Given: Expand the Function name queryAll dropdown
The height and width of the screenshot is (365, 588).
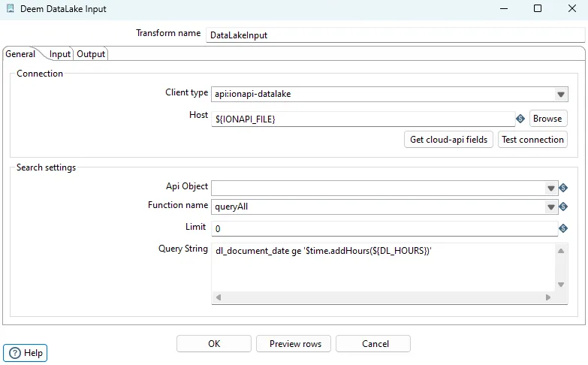Looking at the screenshot, I should [x=551, y=207].
